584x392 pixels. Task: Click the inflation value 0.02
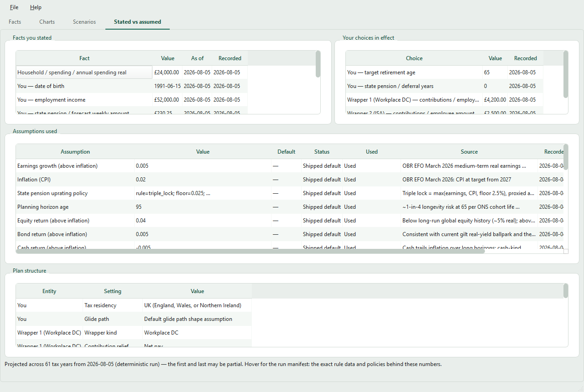pos(203,180)
